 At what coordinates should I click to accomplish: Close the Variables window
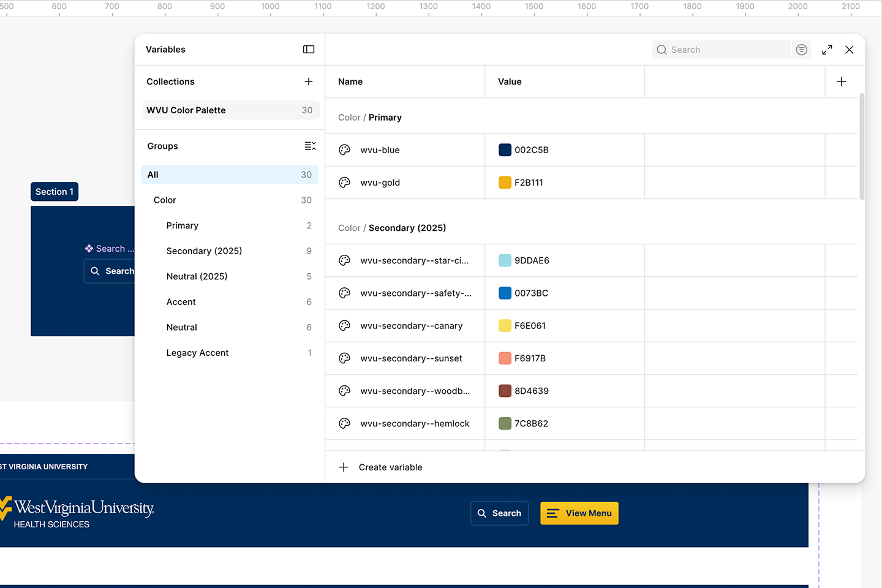(x=849, y=50)
